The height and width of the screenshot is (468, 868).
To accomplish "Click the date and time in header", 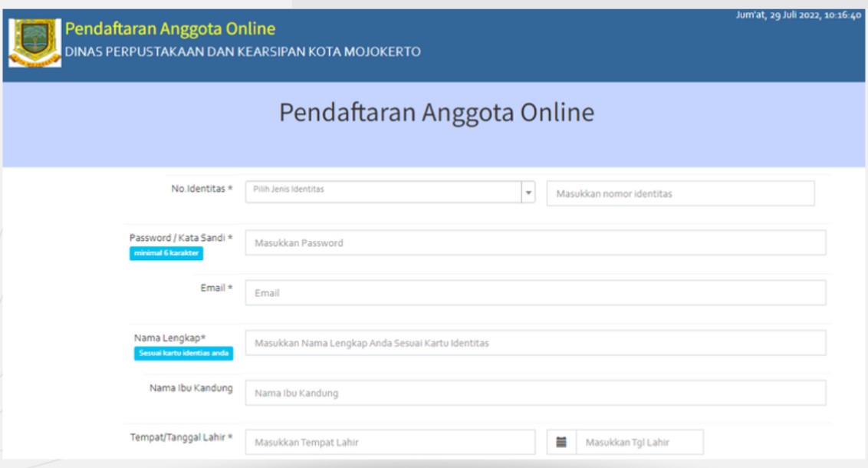I will pos(798,16).
